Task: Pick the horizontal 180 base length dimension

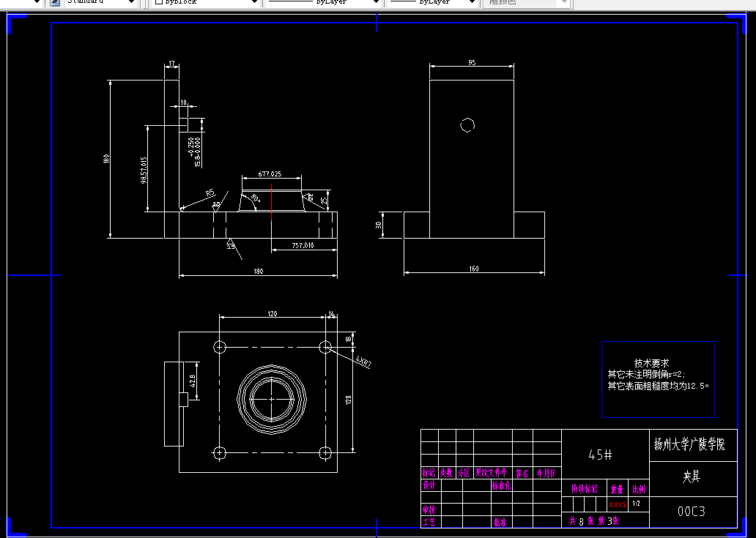Action: (259, 271)
